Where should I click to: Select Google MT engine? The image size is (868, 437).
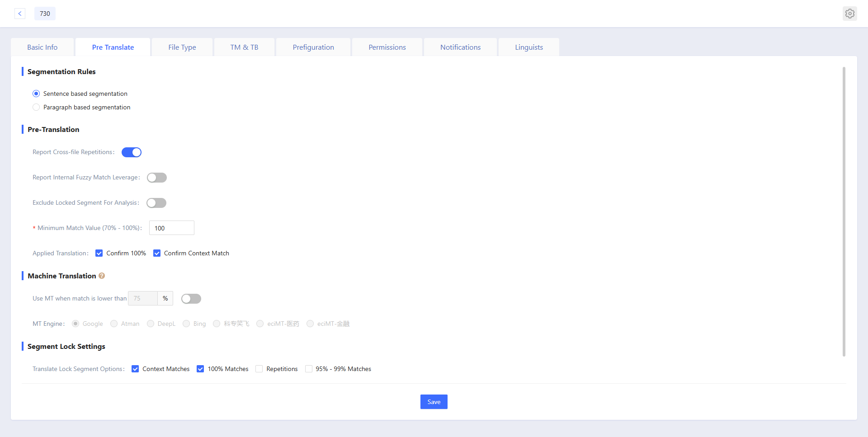coord(75,324)
